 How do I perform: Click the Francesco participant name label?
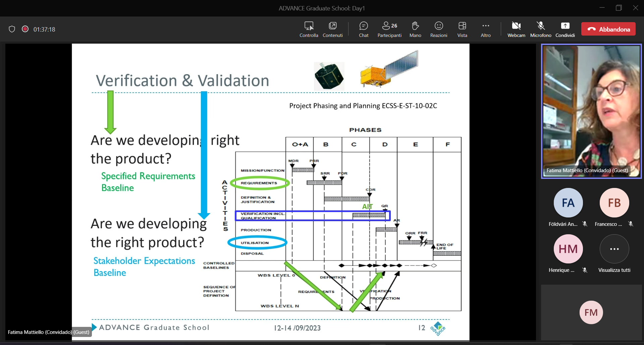[608, 224]
